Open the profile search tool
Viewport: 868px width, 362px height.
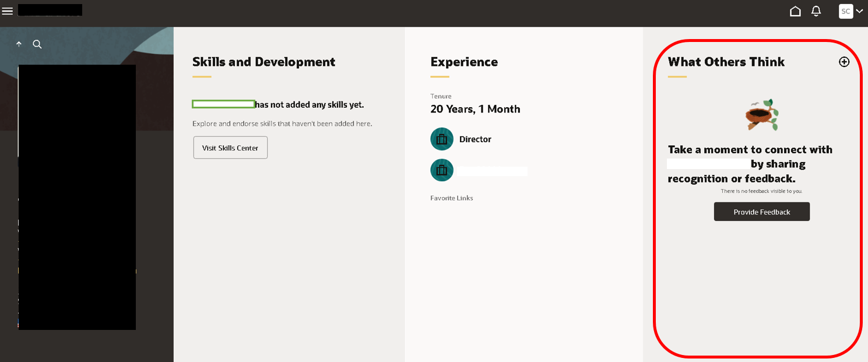click(37, 44)
